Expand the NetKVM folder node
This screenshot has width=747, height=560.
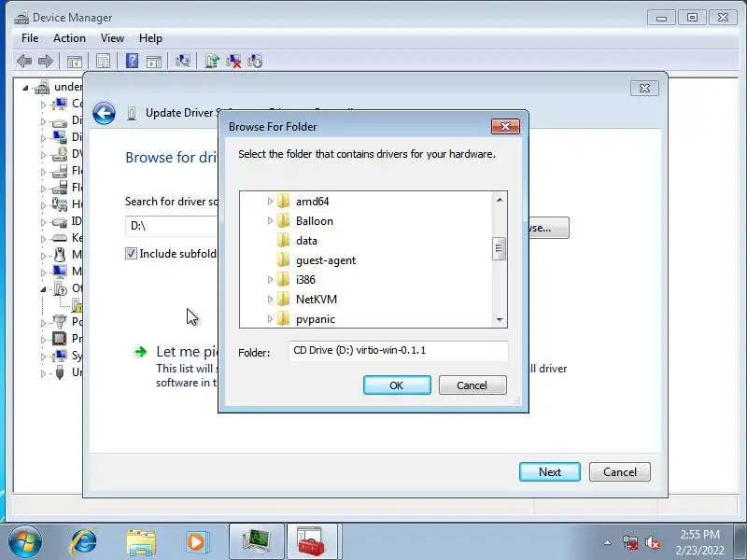(x=270, y=299)
